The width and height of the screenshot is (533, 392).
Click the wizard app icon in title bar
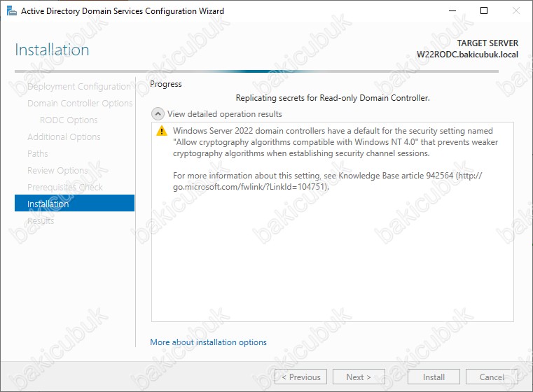(x=11, y=11)
